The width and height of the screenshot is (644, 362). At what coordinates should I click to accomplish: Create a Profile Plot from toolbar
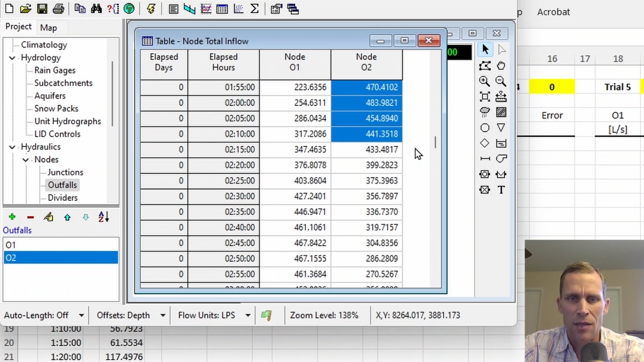pos(189,9)
